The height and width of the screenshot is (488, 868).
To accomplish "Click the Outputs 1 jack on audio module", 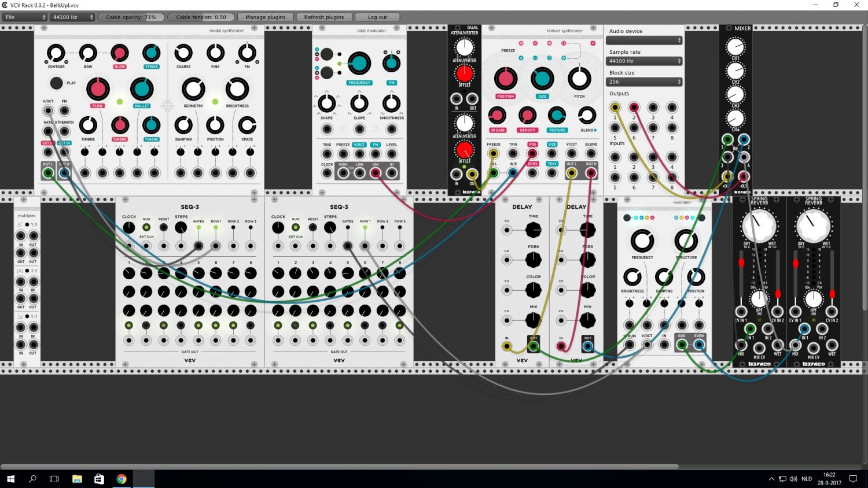I will tap(615, 108).
